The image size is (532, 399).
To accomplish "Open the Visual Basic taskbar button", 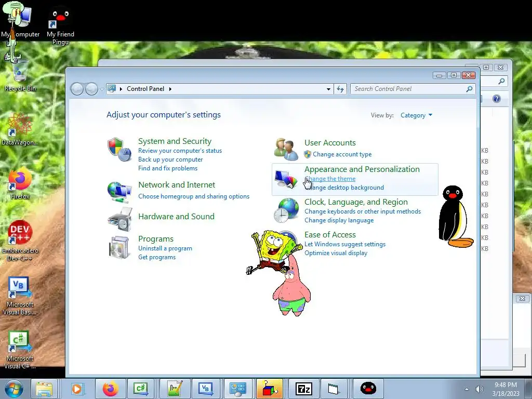I will pyautogui.click(x=205, y=389).
